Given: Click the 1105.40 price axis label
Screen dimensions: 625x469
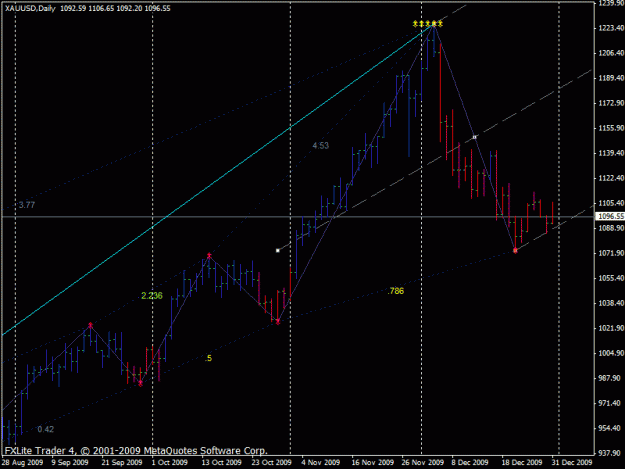Looking at the screenshot, I should (611, 203).
